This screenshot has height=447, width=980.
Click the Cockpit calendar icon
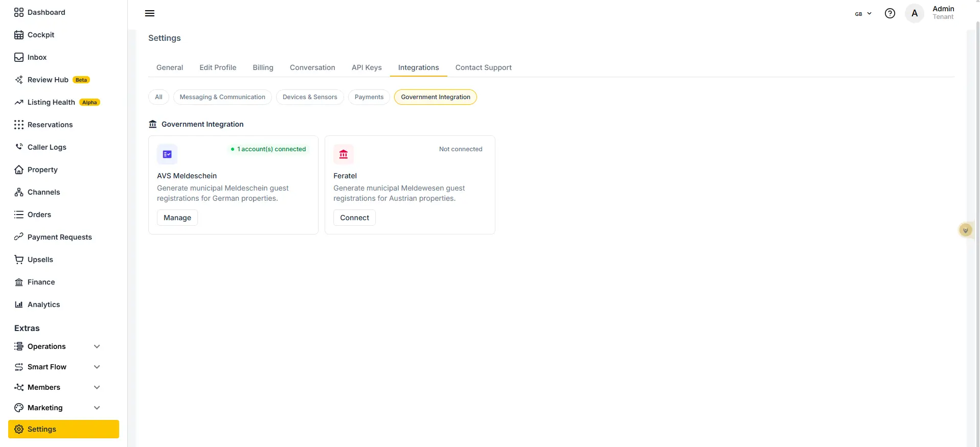19,35
